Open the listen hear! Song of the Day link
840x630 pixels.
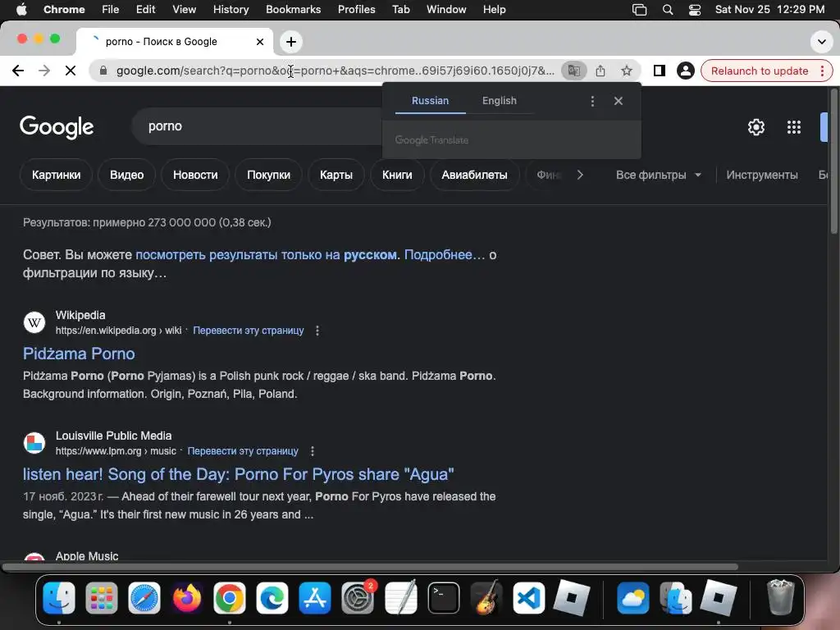(x=239, y=474)
